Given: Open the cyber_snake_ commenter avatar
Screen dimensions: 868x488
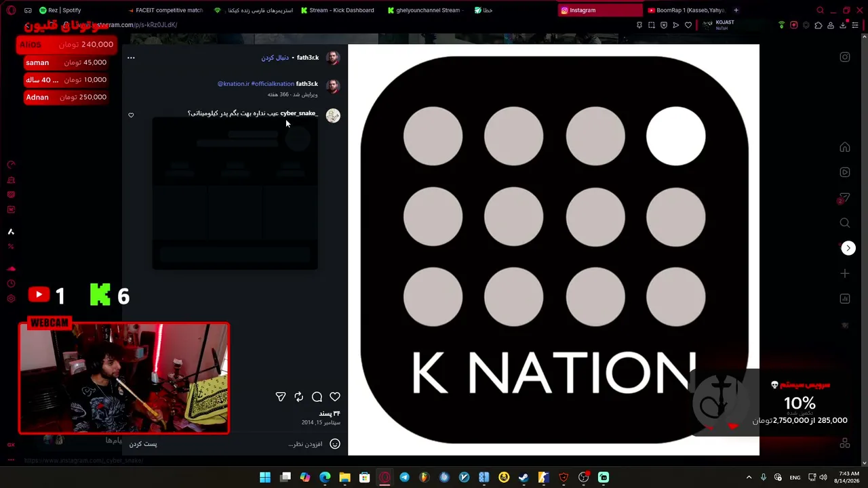Looking at the screenshot, I should (333, 115).
